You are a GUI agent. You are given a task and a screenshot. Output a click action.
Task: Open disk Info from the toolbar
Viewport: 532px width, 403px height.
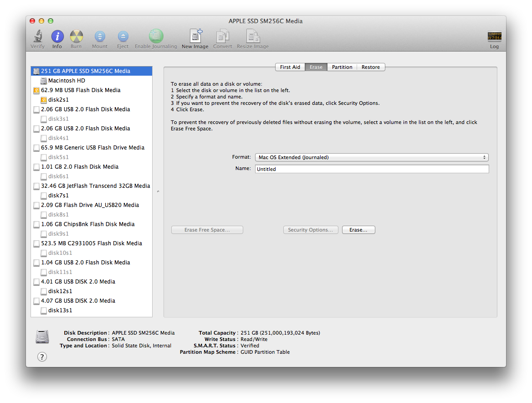(57, 36)
